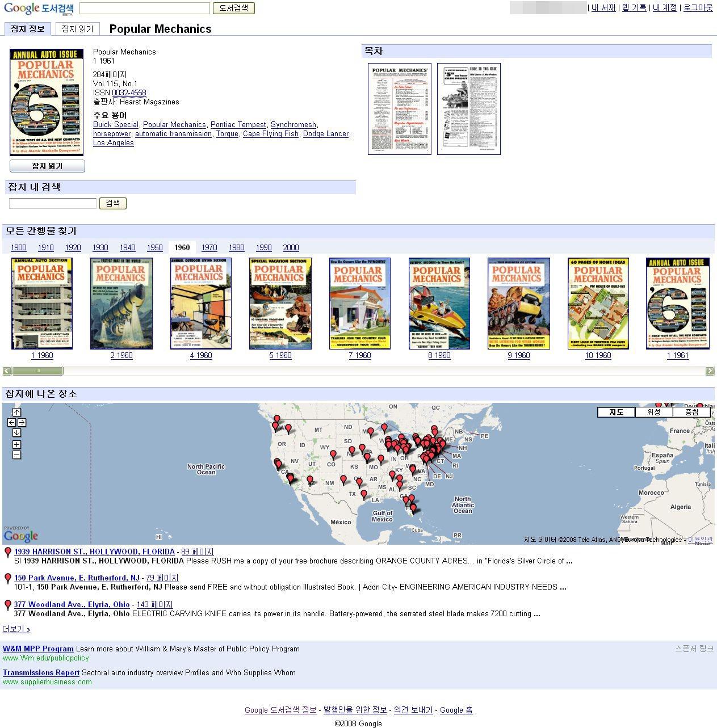Open the 잡지 정보 tab

28,29
